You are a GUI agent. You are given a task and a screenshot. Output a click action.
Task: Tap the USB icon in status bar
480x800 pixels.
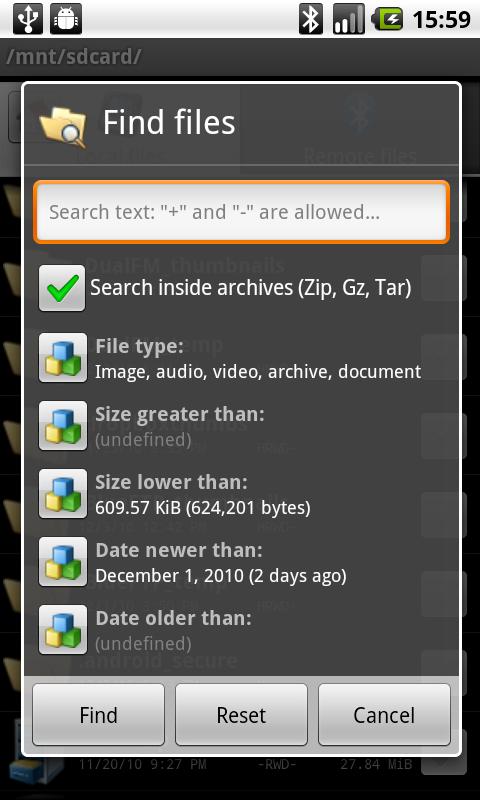28,19
